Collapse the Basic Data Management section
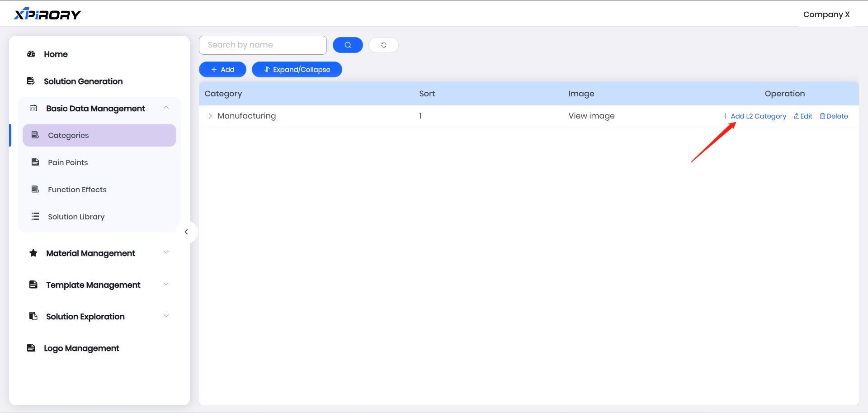This screenshot has height=413, width=868. (x=166, y=108)
